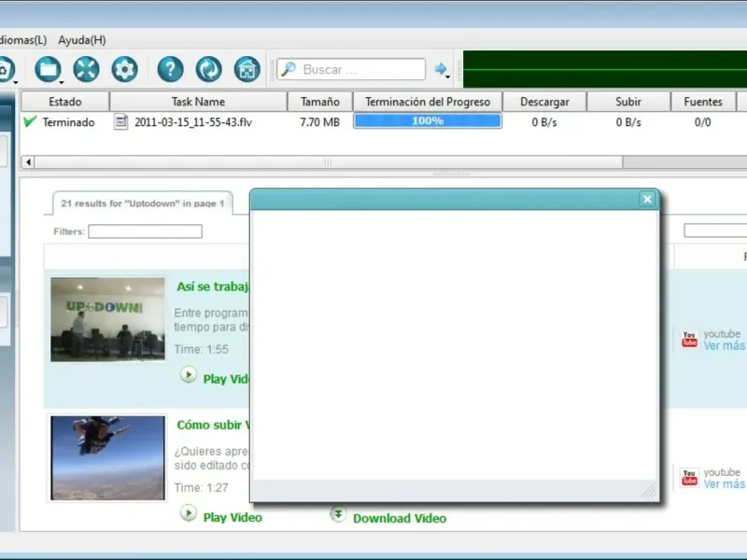Play Video for the 1:27 result
The image size is (747, 560).
[x=233, y=517]
